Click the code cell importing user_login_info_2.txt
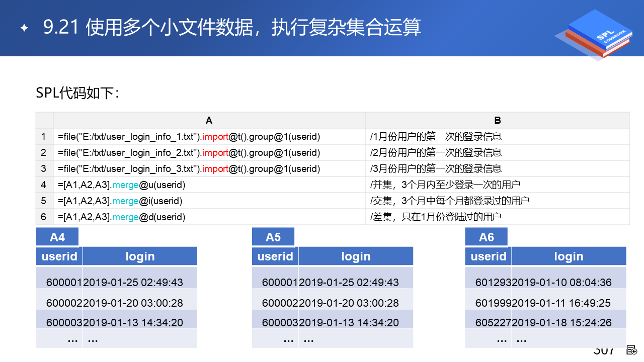 coord(209,152)
